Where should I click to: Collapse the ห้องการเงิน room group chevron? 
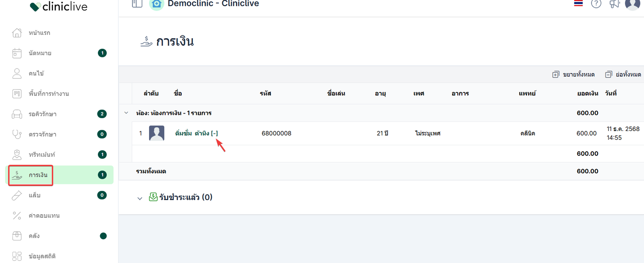(126, 113)
